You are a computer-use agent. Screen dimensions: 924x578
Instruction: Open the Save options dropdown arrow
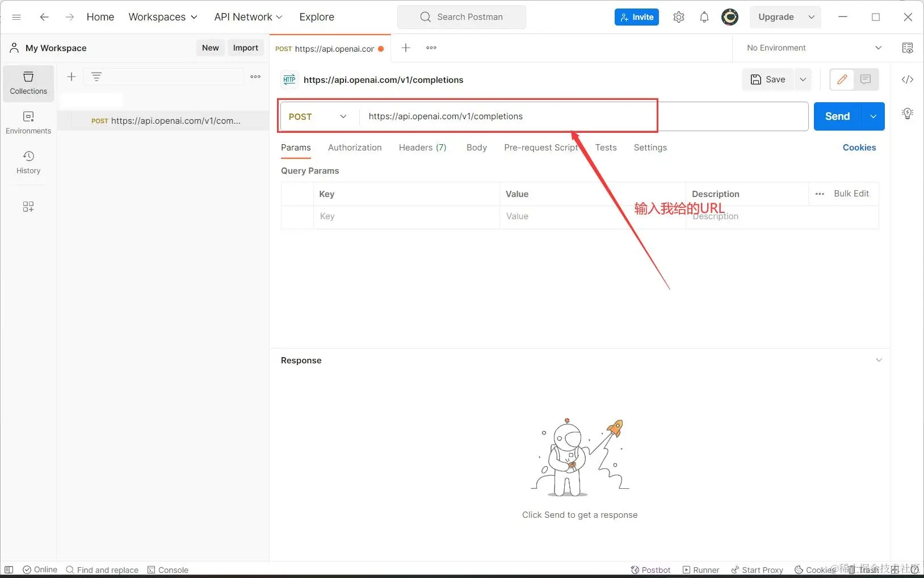tap(803, 79)
